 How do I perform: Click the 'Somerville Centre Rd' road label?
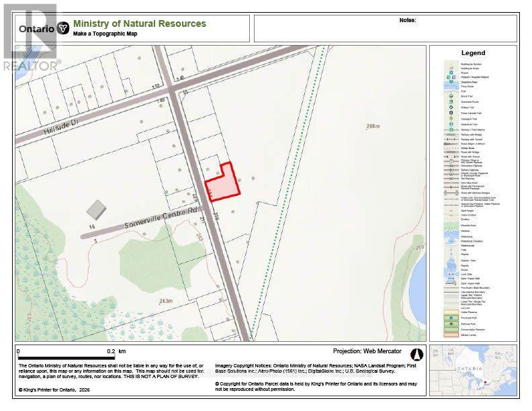tap(161, 218)
